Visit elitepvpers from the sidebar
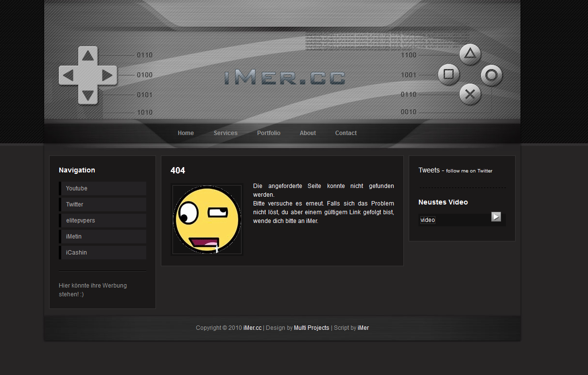588x375 pixels. 81,221
